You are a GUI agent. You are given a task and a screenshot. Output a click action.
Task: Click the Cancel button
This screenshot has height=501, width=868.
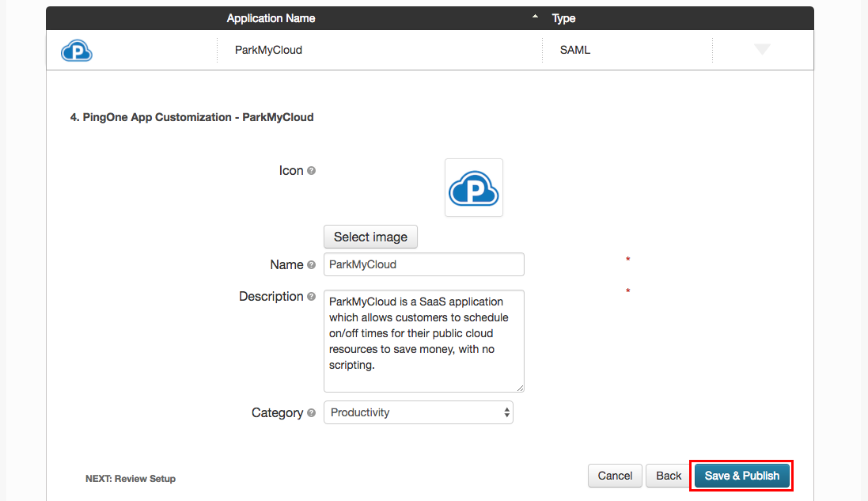(615, 476)
